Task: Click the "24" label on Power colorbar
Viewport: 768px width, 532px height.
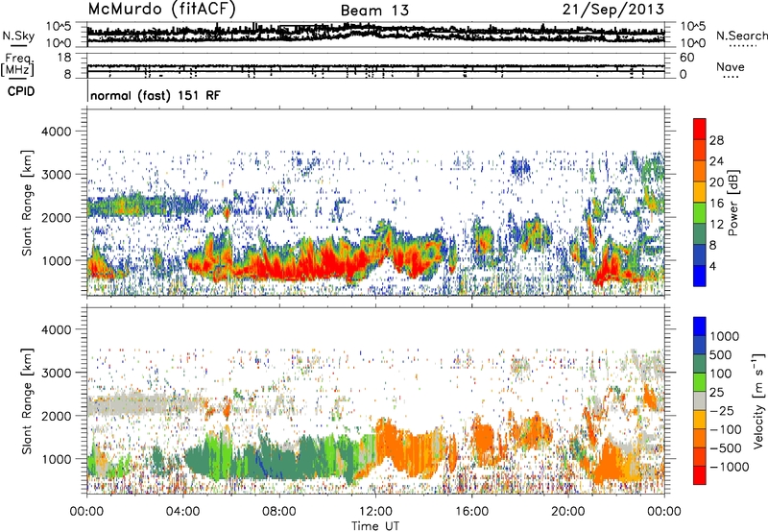Action: tap(716, 161)
